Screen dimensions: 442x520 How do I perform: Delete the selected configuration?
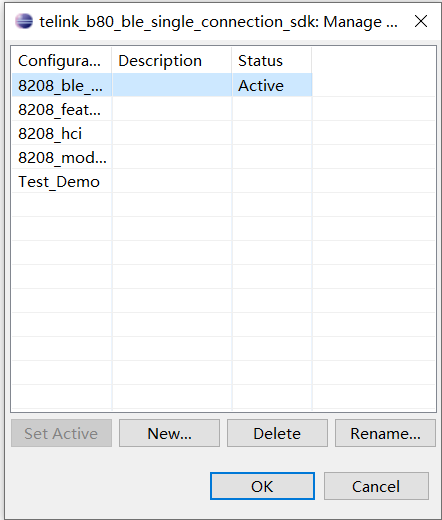point(277,433)
